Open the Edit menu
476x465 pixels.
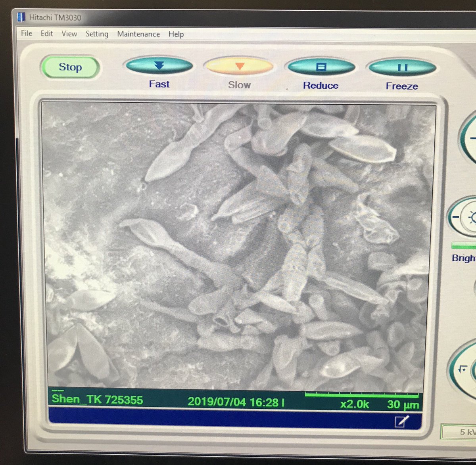tap(47, 33)
